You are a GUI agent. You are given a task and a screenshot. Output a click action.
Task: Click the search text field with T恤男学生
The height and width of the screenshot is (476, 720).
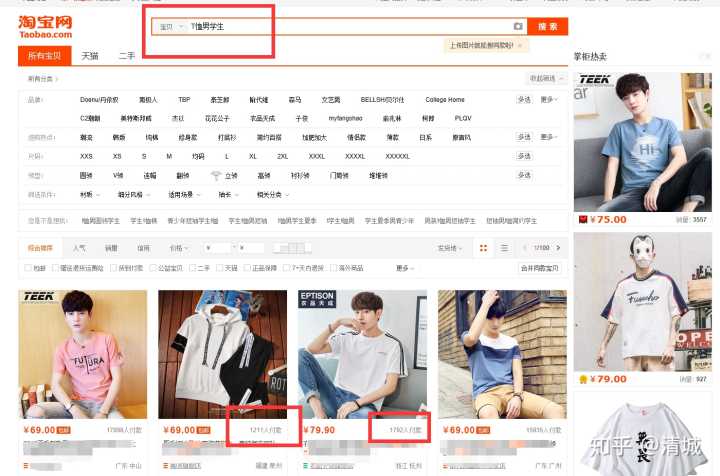pos(349,27)
